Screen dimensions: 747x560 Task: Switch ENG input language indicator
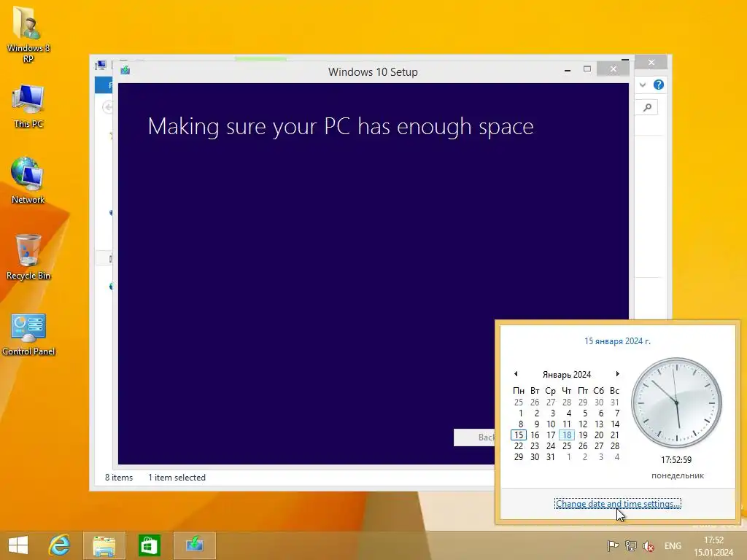click(673, 545)
